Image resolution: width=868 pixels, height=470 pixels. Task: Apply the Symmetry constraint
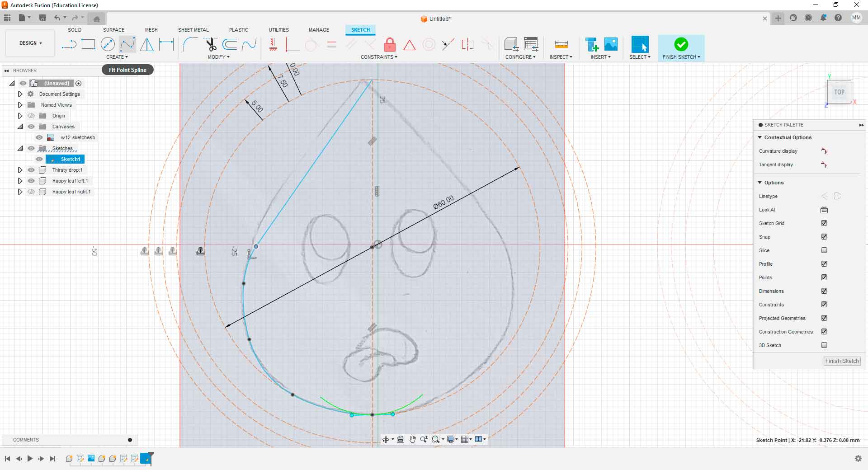[x=467, y=44]
